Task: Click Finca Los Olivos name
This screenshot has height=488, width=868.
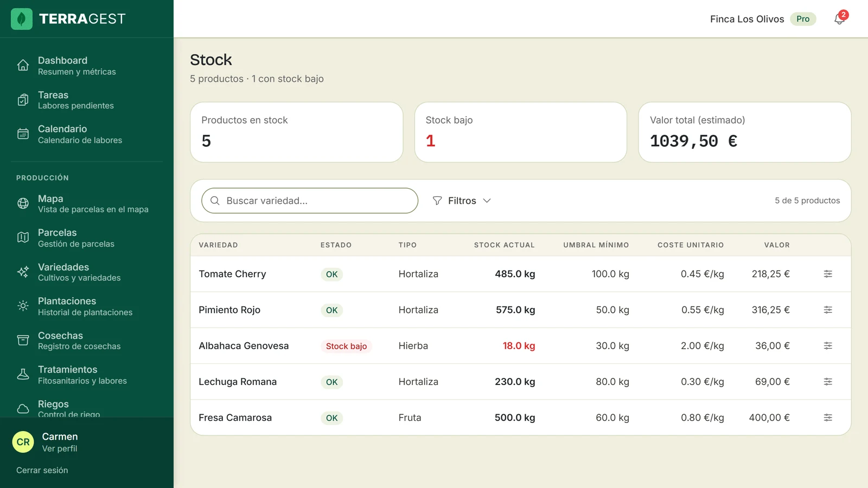Action: pos(747,19)
